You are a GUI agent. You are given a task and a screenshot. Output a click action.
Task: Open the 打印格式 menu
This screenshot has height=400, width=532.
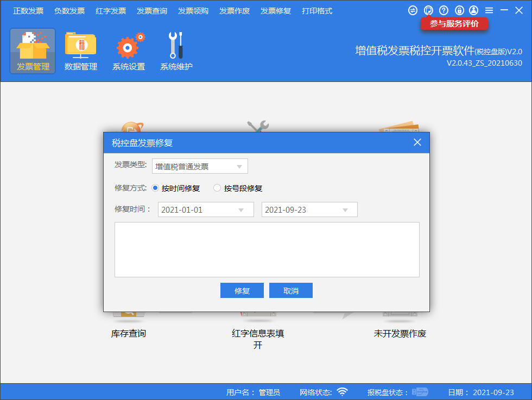(x=317, y=11)
